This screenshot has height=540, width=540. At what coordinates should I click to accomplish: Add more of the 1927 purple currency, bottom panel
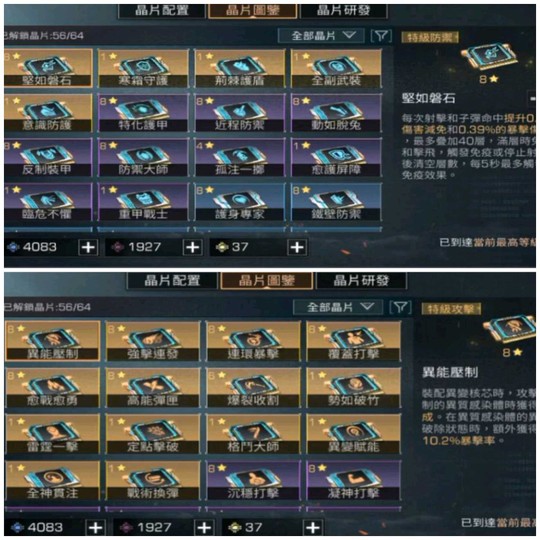(x=204, y=528)
